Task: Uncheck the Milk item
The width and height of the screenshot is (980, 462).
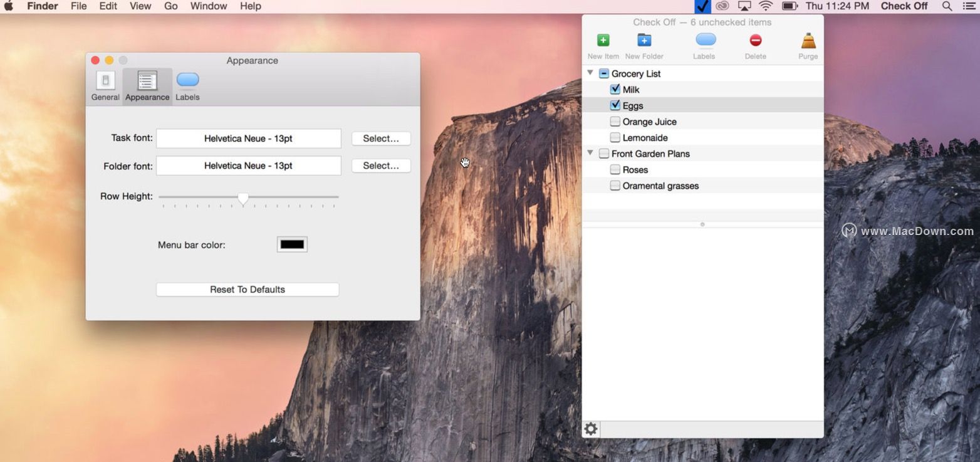Action: pyautogui.click(x=615, y=90)
